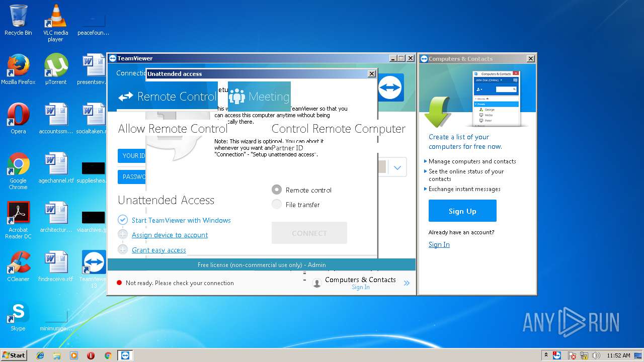Show hidden system tray icons
This screenshot has height=362, width=644.
tap(545, 355)
